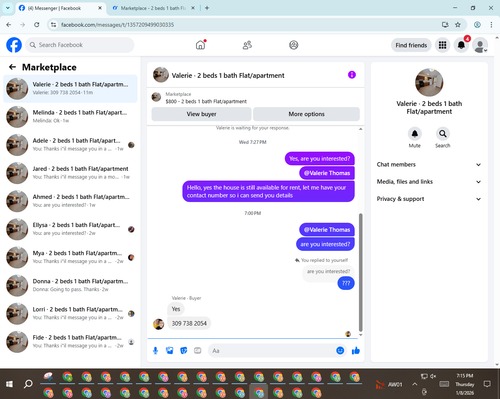Open the Valerie conversation in the list

70,89
